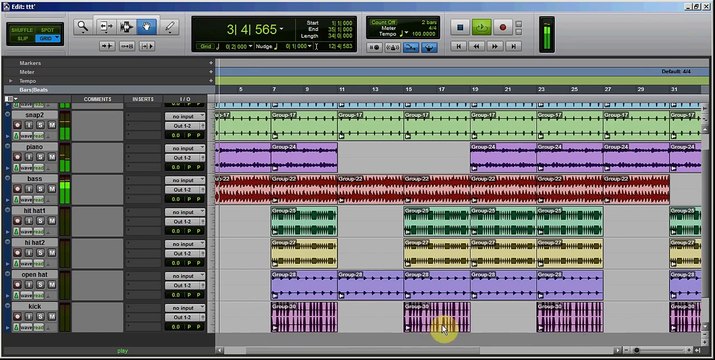Select the bass track name
715x360 pixels.
[35, 179]
